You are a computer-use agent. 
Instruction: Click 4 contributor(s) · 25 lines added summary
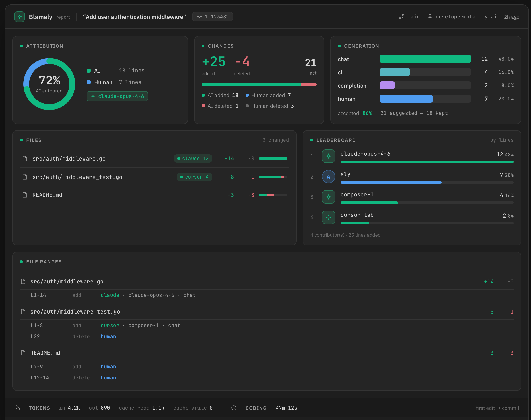point(345,235)
